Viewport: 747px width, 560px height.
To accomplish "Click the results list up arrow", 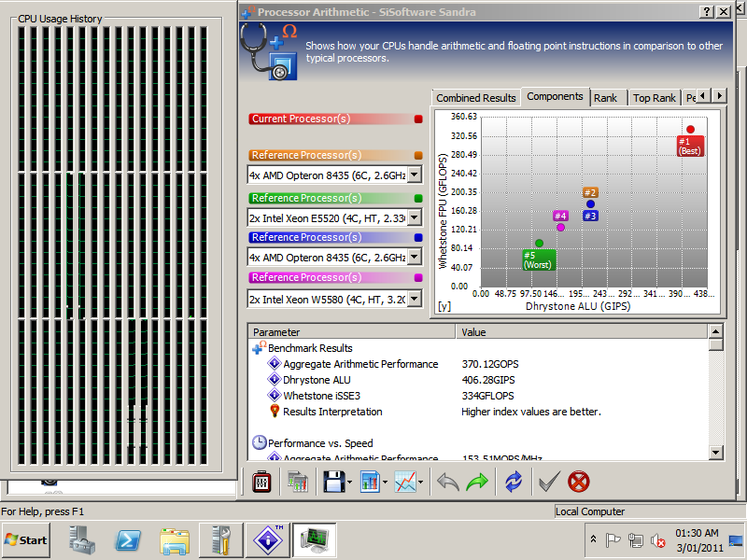I will (x=715, y=331).
